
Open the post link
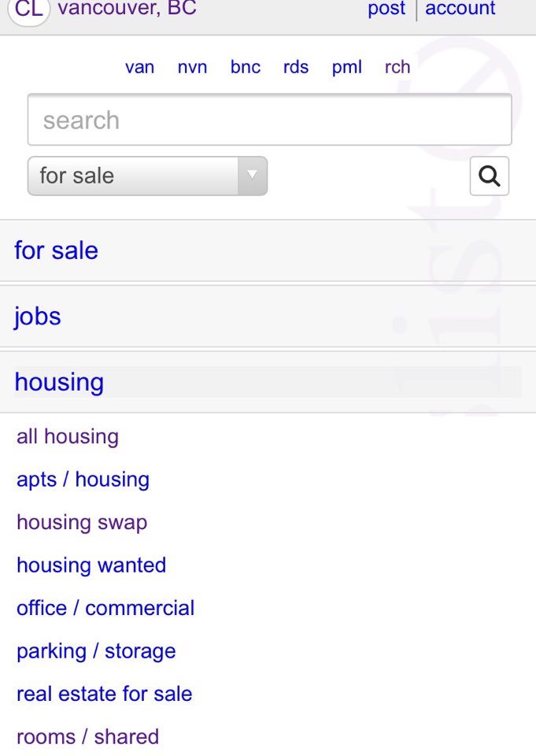pyautogui.click(x=386, y=9)
